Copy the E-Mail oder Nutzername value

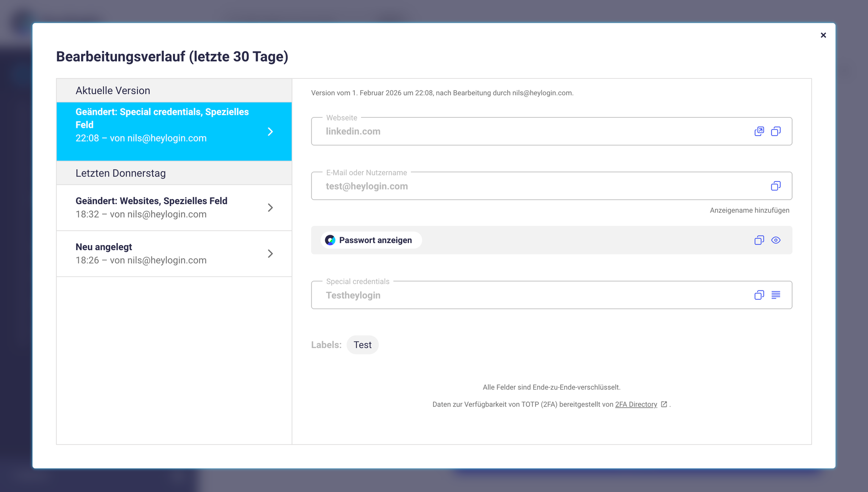coord(776,186)
